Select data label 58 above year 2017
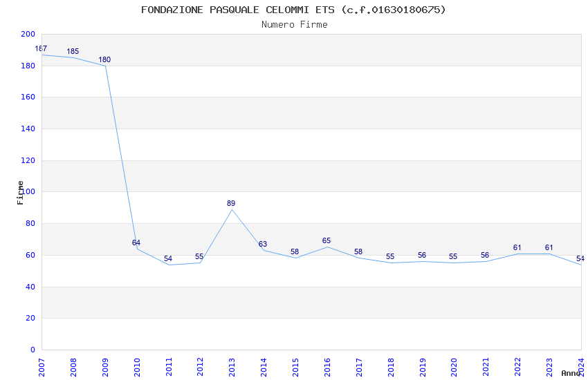 358,251
